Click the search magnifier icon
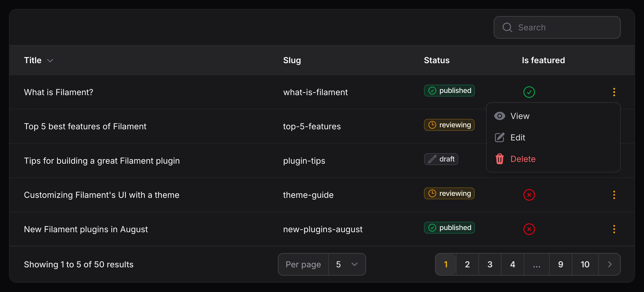The width and height of the screenshot is (644, 292). [507, 27]
